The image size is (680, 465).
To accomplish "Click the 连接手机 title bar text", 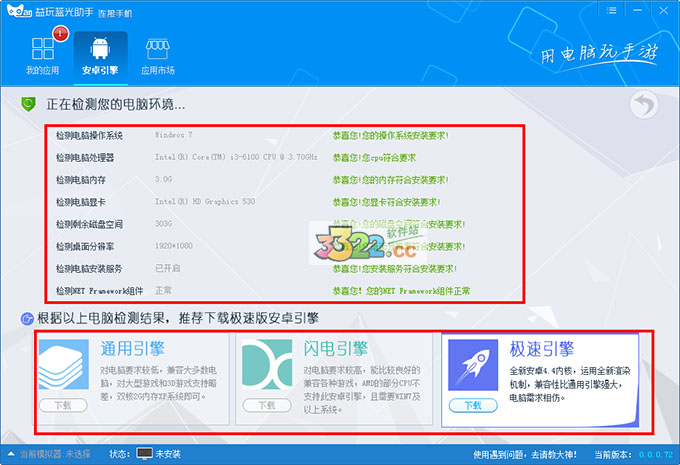I will coord(115,13).
